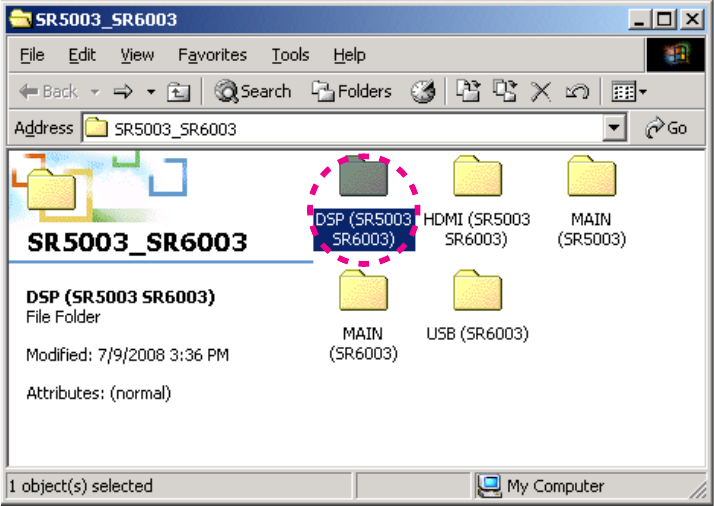Select the DSP (SR5003 SR6003) folder
The image size is (714, 506).
point(363,203)
